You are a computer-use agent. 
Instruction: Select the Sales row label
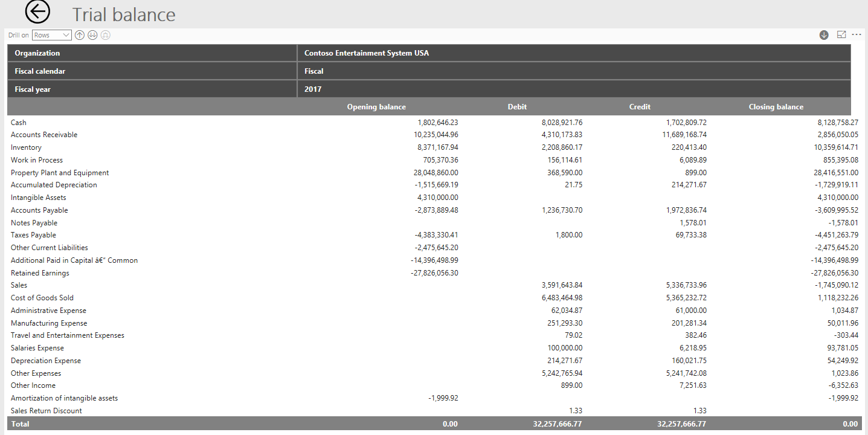tap(19, 285)
